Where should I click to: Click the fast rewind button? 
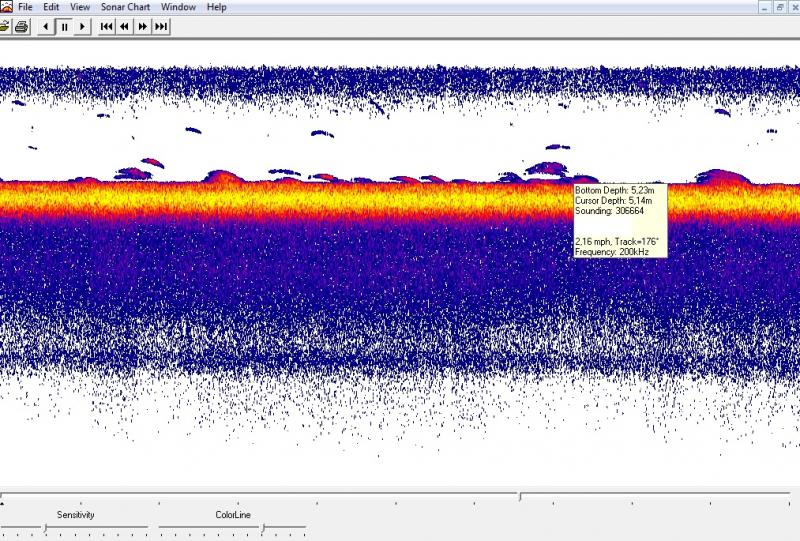point(124,27)
